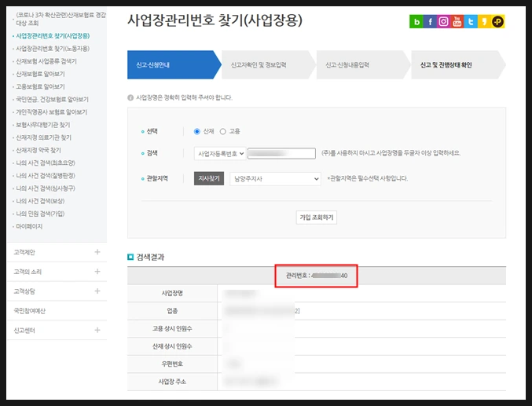Expand the 신고센터 plus expander
Viewport: 532px width, 406px height.
(97, 330)
